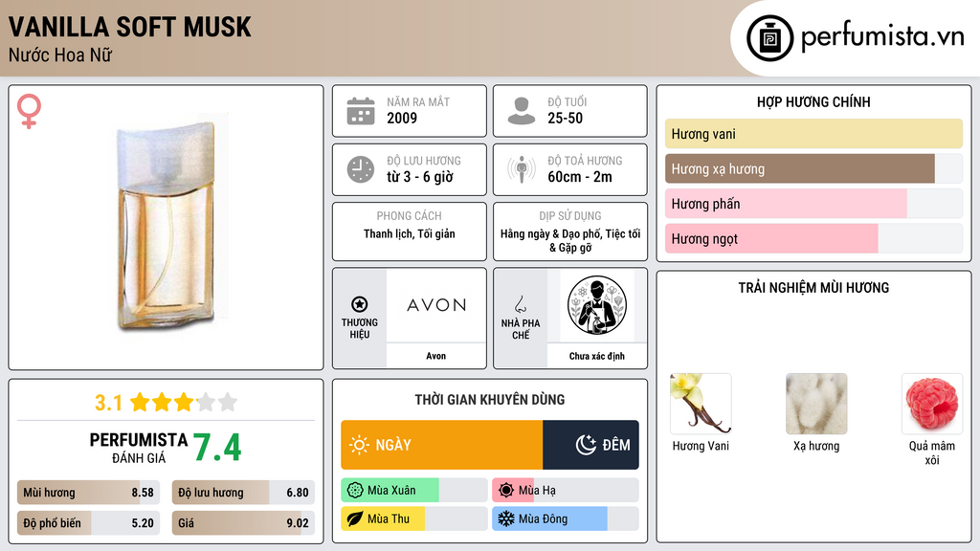
Task: Click the Hương phấn accord bar
Action: pyautogui.click(x=813, y=204)
